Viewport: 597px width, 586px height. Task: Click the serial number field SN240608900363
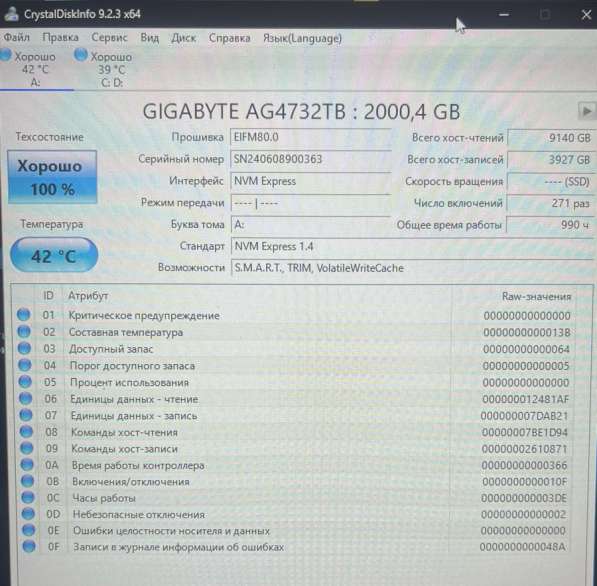tap(311, 159)
